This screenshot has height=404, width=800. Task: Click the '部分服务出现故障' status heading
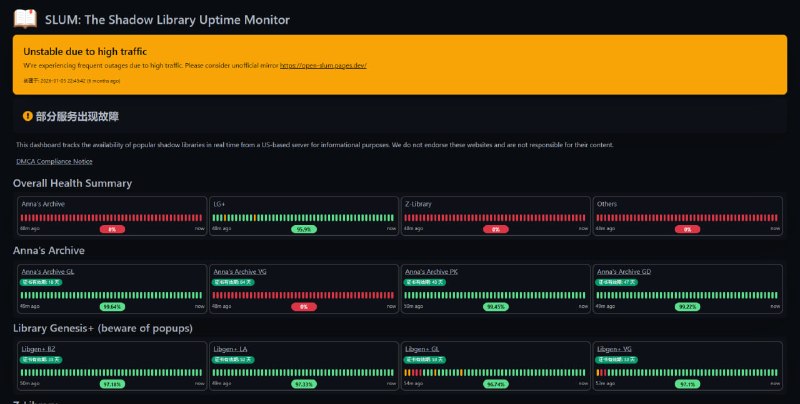tap(77, 116)
